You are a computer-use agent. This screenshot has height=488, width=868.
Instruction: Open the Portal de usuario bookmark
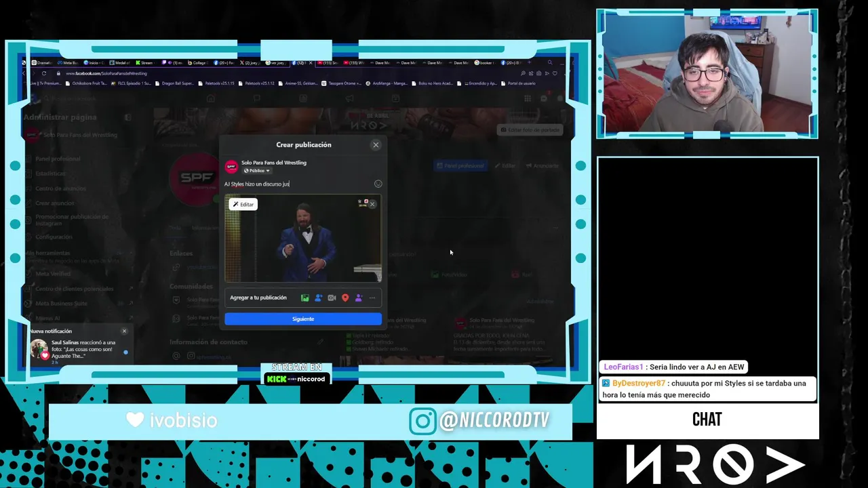pos(518,83)
